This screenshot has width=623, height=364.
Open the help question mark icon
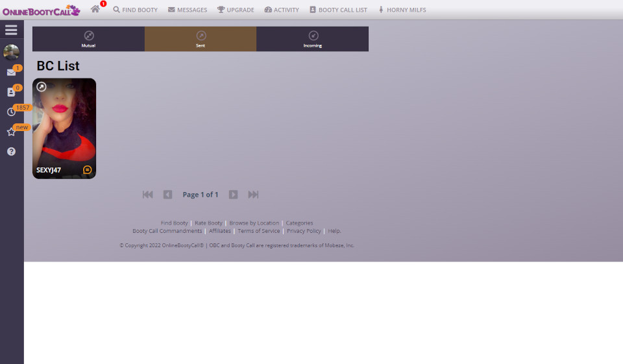[11, 151]
